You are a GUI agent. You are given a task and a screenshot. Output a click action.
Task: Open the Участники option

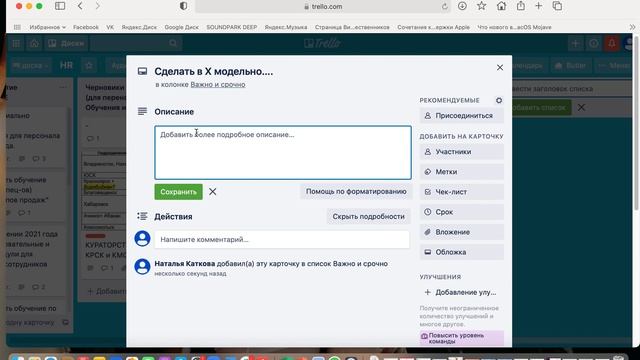coord(461,151)
